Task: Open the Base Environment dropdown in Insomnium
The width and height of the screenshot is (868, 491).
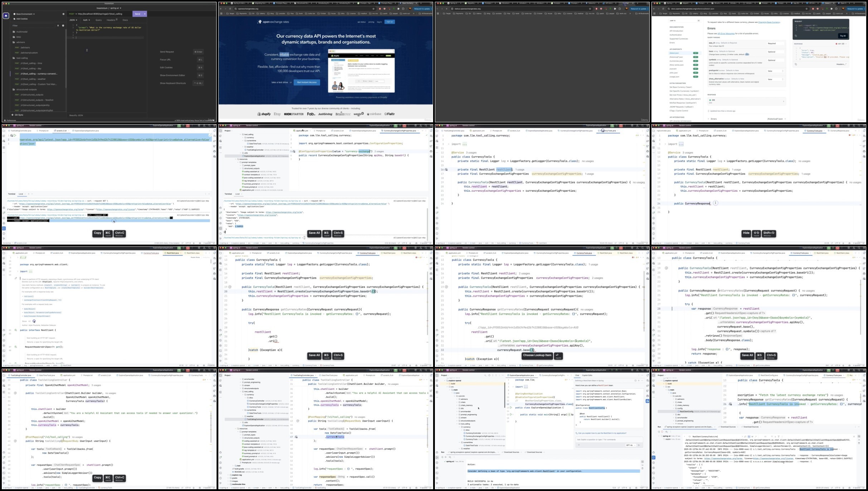Action: point(24,14)
